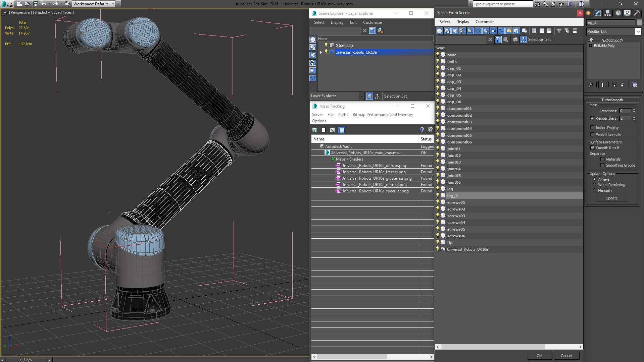Image resolution: width=644 pixels, height=362 pixels.
Task: Toggle Display Lights filter in Select From Scene
Action: click(455, 31)
